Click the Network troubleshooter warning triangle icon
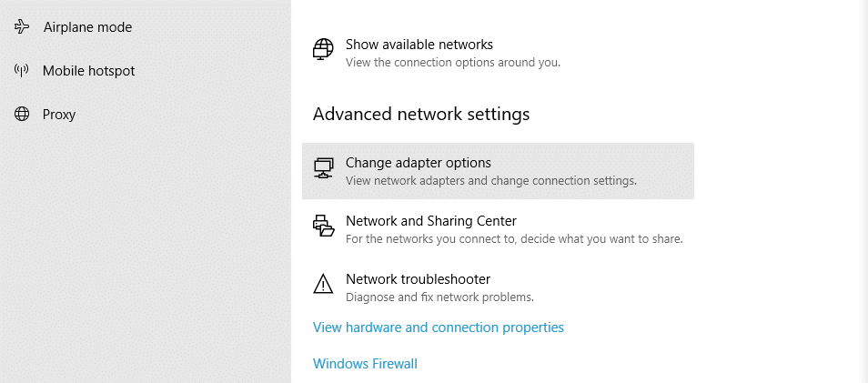 pos(323,284)
